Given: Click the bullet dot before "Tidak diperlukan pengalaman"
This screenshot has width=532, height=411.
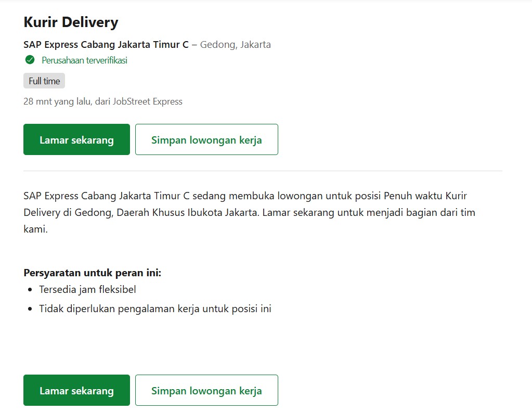Looking at the screenshot, I should [x=30, y=310].
